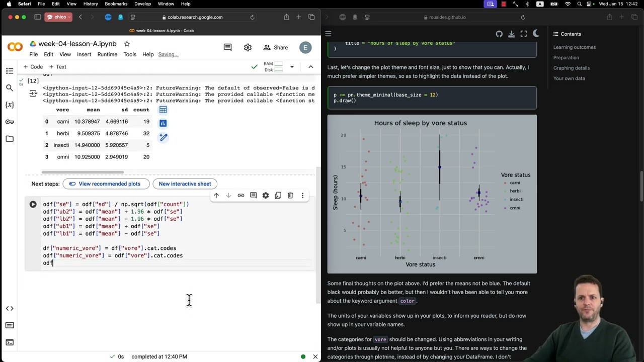
Task: Collapse the Colab header chevron
Action: pos(310,67)
